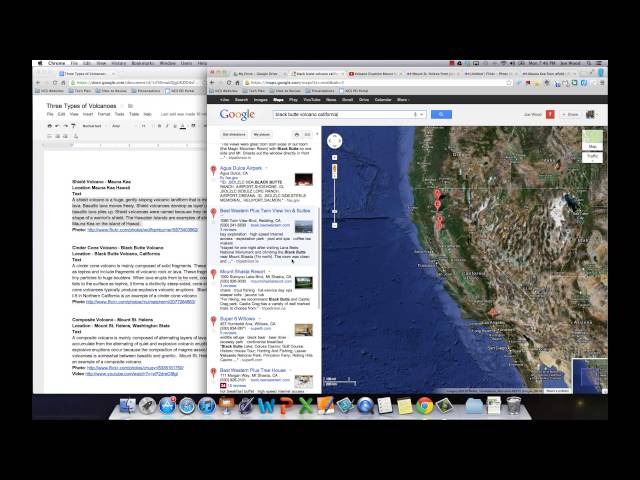
Task: Open App Store from the dock
Action: [x=167, y=406]
